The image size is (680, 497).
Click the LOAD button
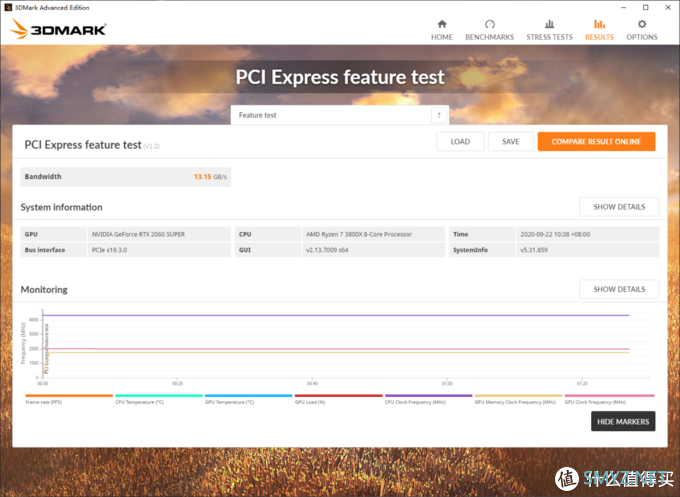point(460,142)
